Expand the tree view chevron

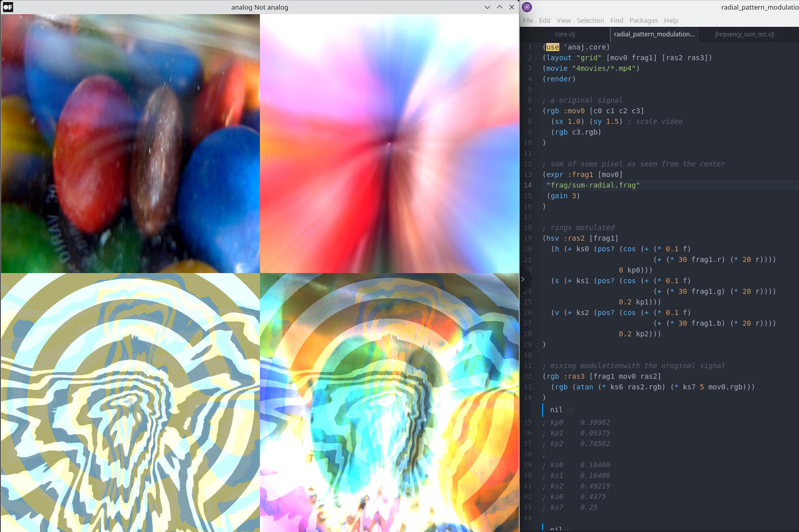[x=523, y=279]
